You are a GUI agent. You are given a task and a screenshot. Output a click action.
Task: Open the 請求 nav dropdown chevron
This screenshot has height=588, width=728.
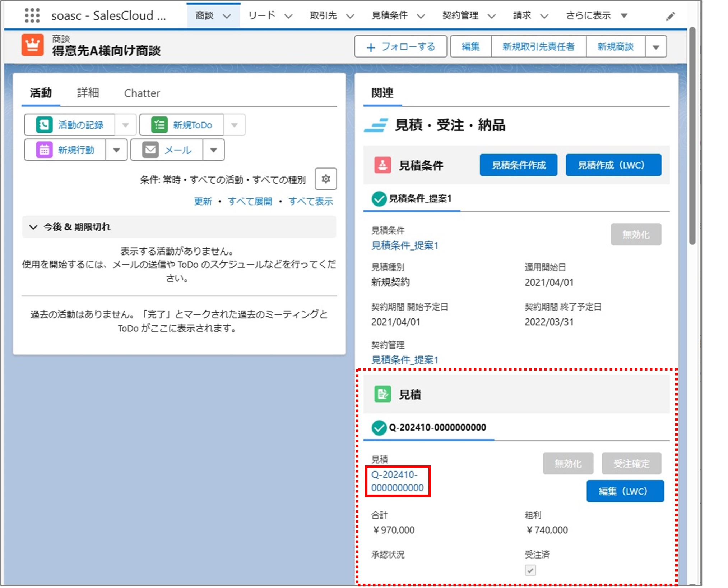point(544,16)
